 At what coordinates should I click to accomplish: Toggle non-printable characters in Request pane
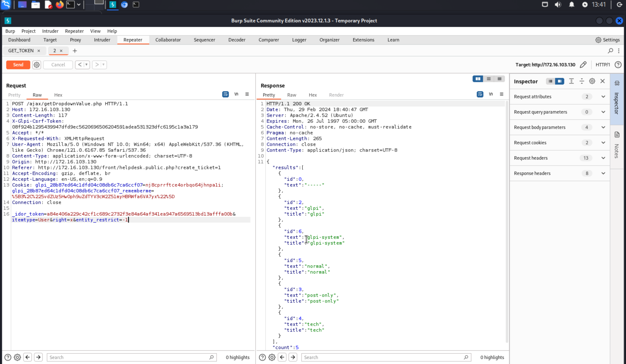tap(236, 94)
